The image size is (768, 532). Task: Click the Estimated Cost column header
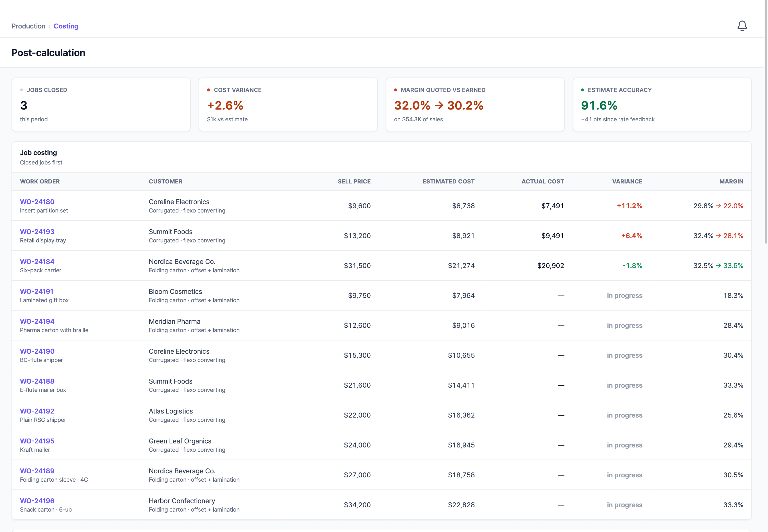click(x=448, y=181)
